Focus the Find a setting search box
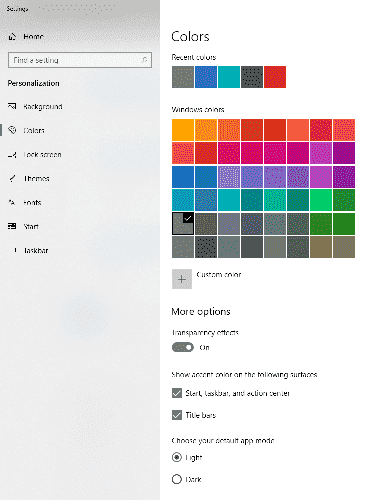391x500 pixels. coord(80,60)
